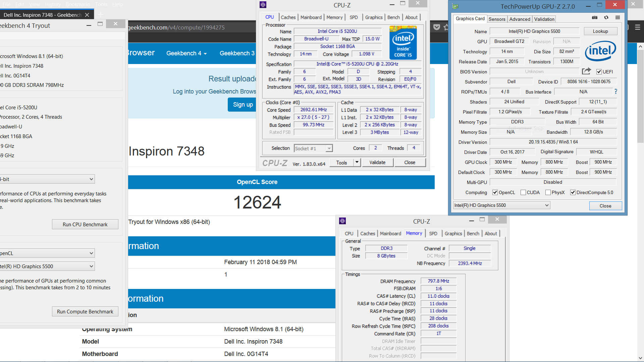Click the Close button in GPU-Z
Image resolution: width=644 pixels, height=362 pixels.
point(605,206)
